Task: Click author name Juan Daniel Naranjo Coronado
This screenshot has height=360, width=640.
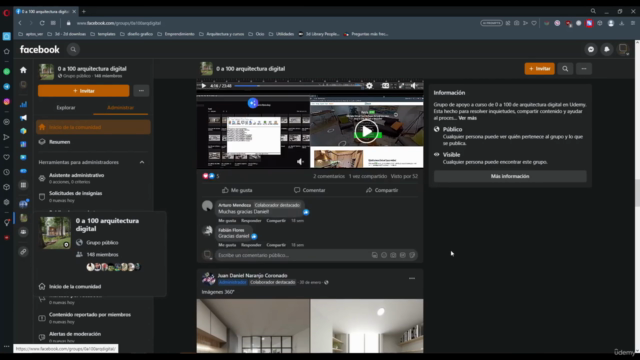Action: tap(252, 276)
